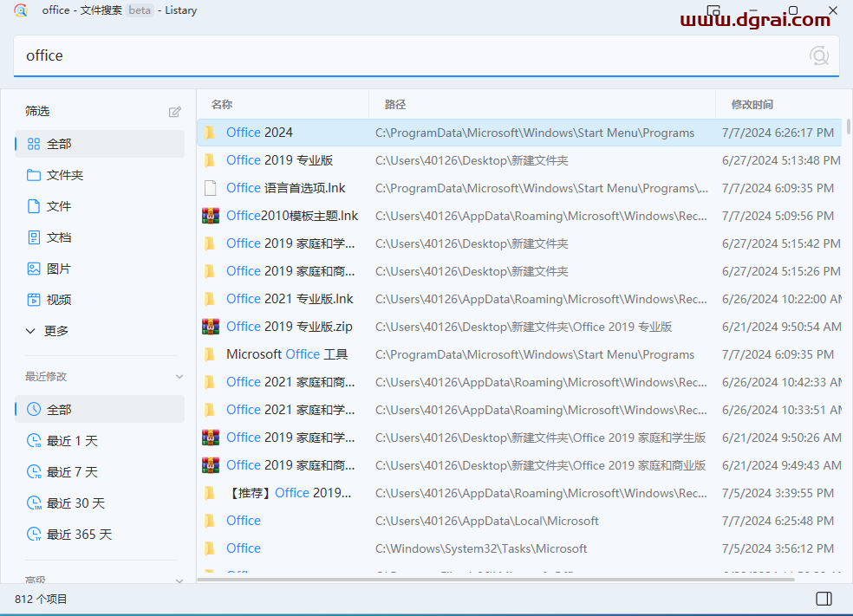Click blank file icon of Office 语言首选项.lnk

coord(210,188)
